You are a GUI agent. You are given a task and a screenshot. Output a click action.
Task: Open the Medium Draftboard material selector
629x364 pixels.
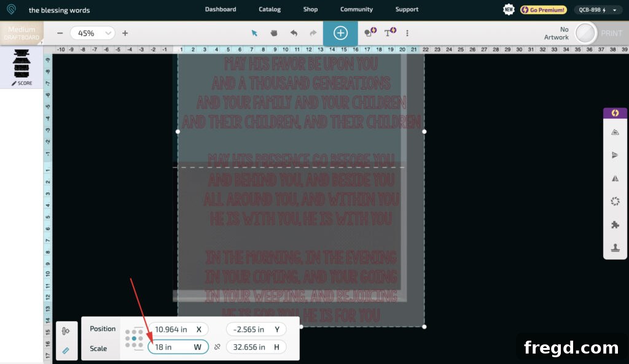[21, 33]
